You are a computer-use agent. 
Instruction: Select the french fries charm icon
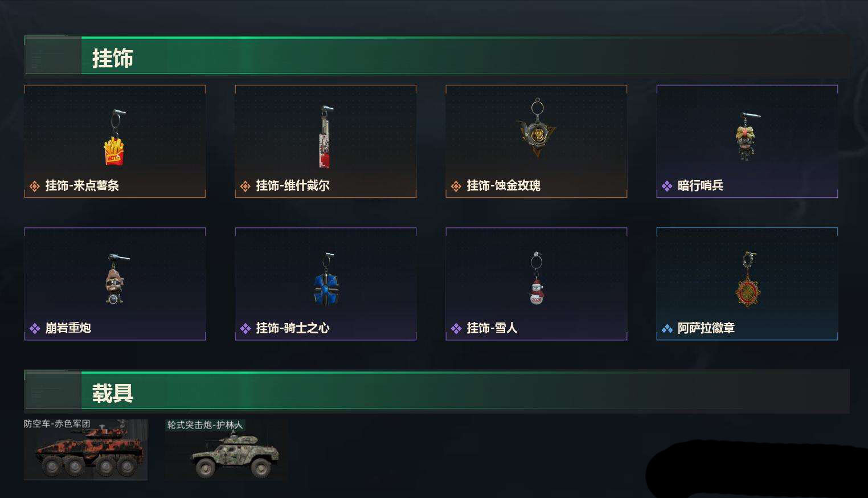coord(114,138)
